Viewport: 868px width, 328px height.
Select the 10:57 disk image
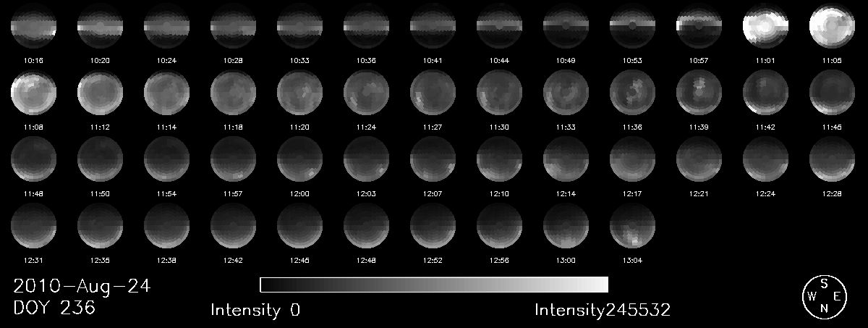pyautogui.click(x=699, y=25)
